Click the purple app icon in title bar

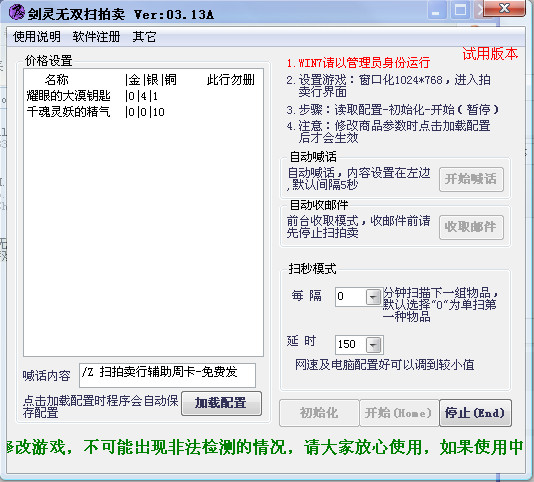click(16, 13)
